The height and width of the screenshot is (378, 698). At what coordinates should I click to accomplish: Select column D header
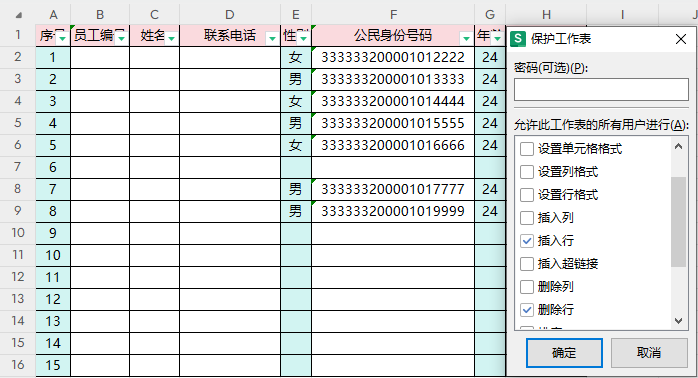click(230, 15)
